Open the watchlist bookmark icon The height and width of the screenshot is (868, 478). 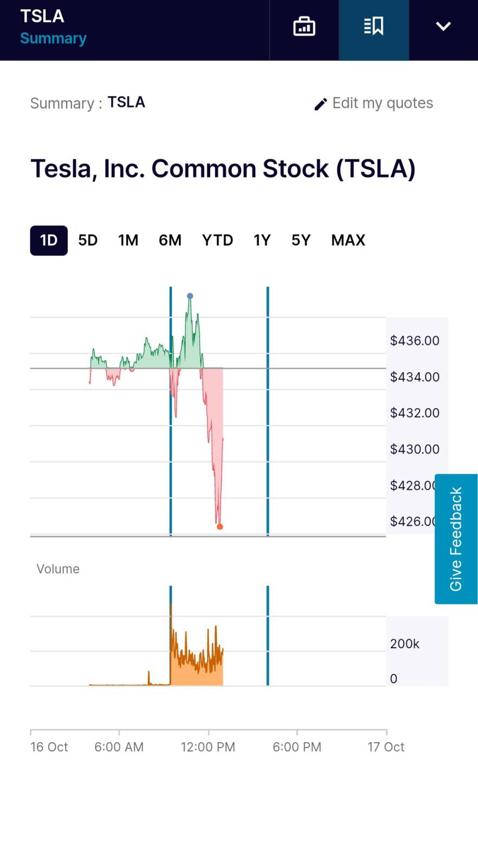coord(374,27)
